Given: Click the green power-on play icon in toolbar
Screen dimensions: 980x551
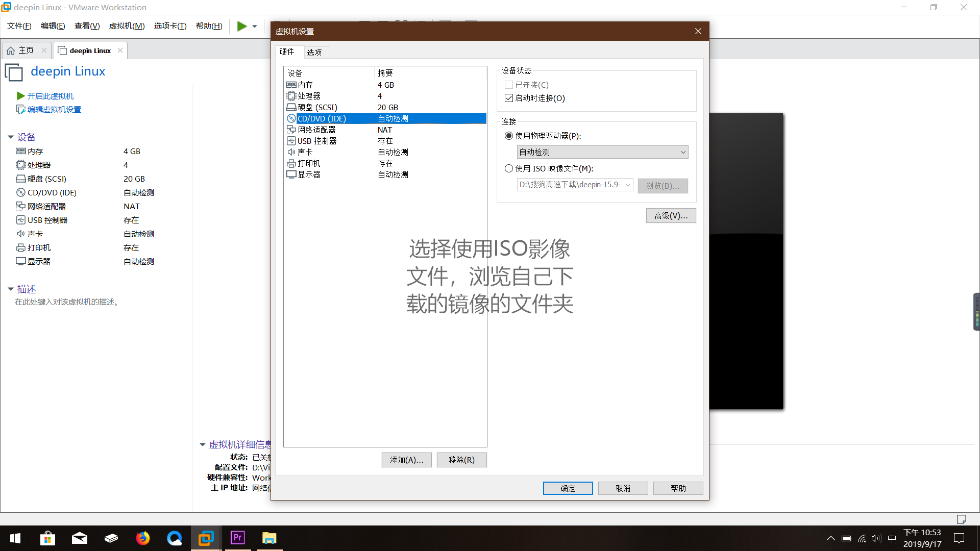Looking at the screenshot, I should click(242, 26).
